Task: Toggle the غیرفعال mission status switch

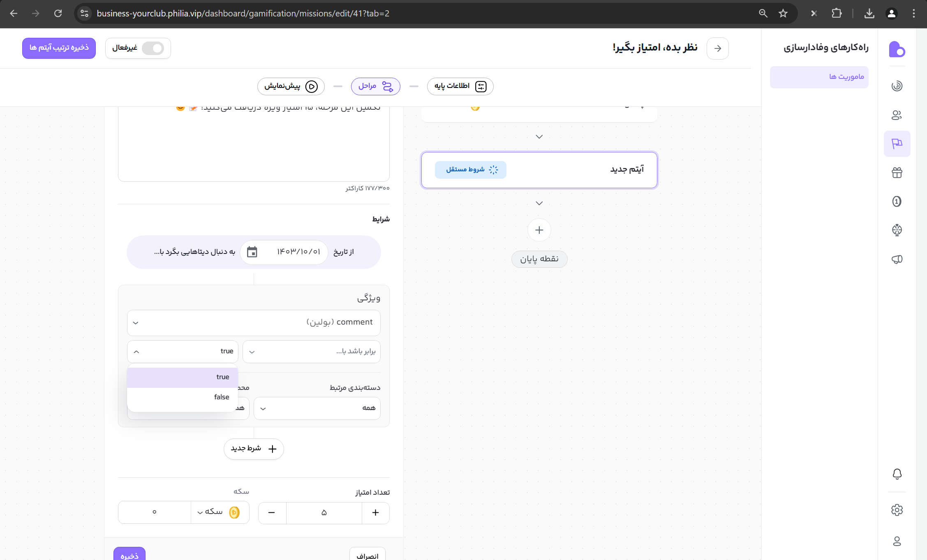Action: coord(153,48)
